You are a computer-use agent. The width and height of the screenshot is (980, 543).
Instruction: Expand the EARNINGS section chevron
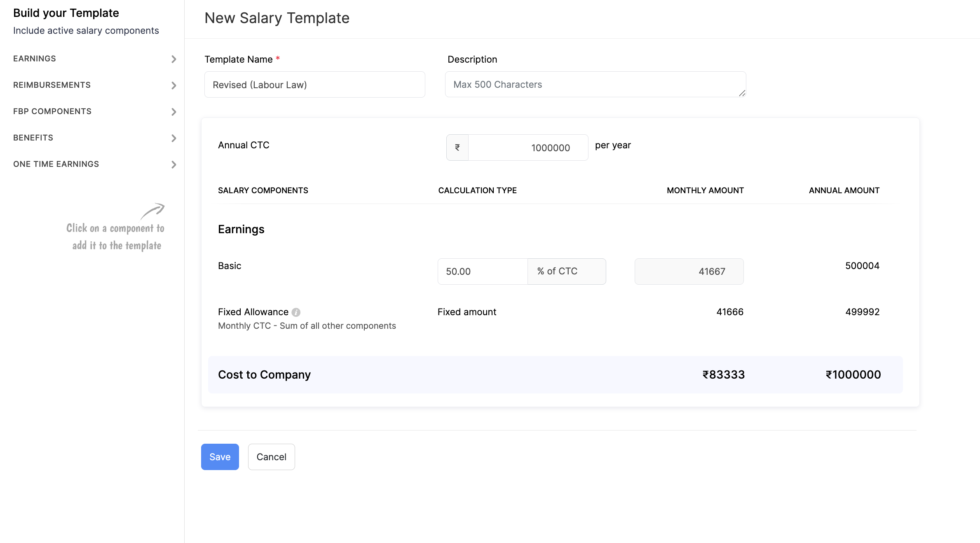pos(174,59)
